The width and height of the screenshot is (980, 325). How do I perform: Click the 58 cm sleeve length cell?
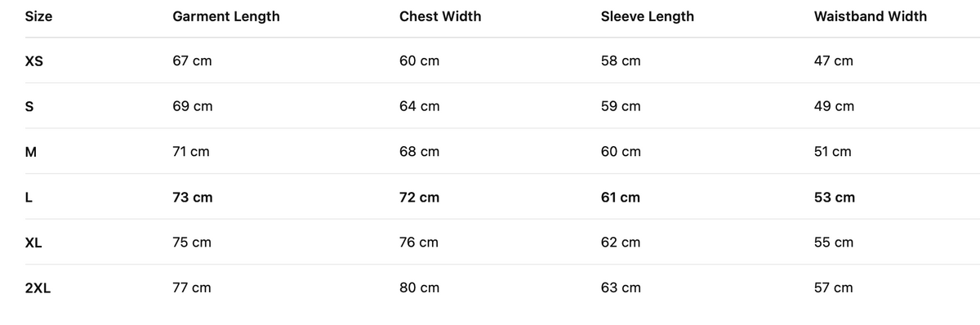coord(621,61)
